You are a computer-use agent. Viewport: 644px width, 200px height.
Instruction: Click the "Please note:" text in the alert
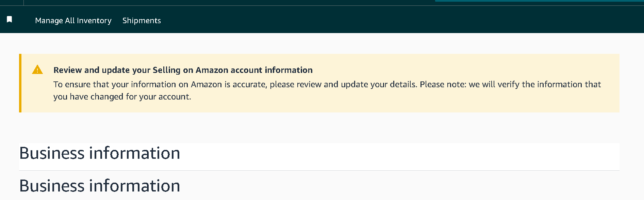coord(443,84)
